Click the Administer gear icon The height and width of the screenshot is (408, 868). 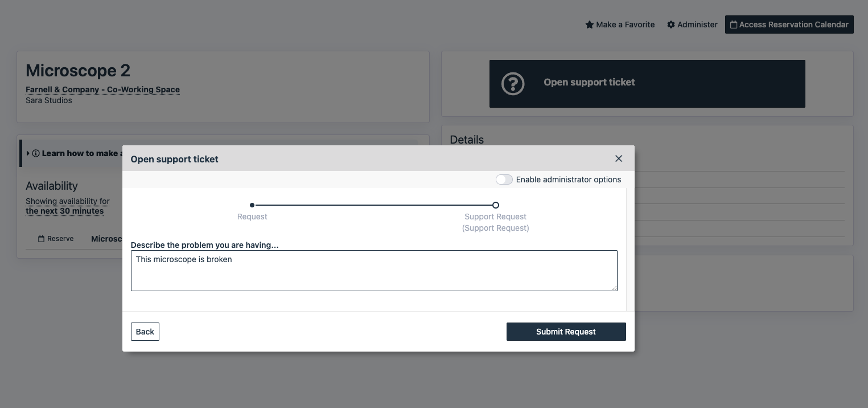[671, 25]
